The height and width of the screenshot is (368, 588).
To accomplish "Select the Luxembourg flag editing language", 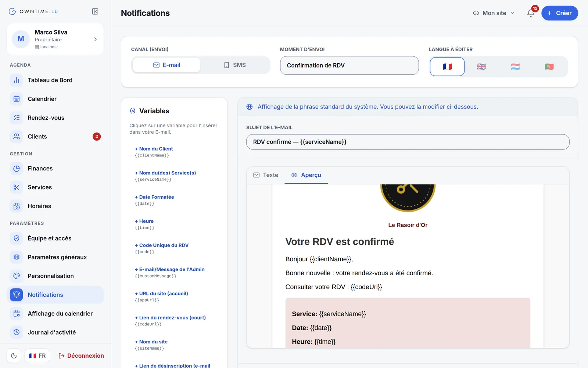I will [515, 67].
